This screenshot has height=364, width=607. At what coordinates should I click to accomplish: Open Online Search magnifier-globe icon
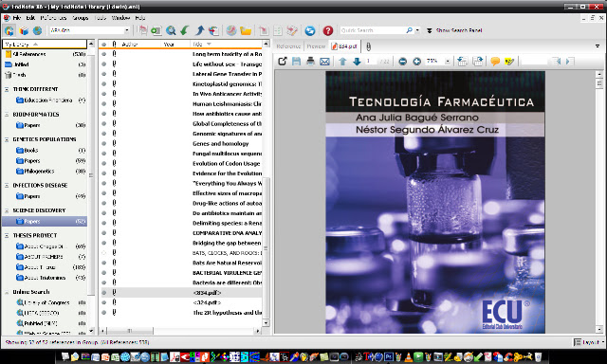coord(171,30)
